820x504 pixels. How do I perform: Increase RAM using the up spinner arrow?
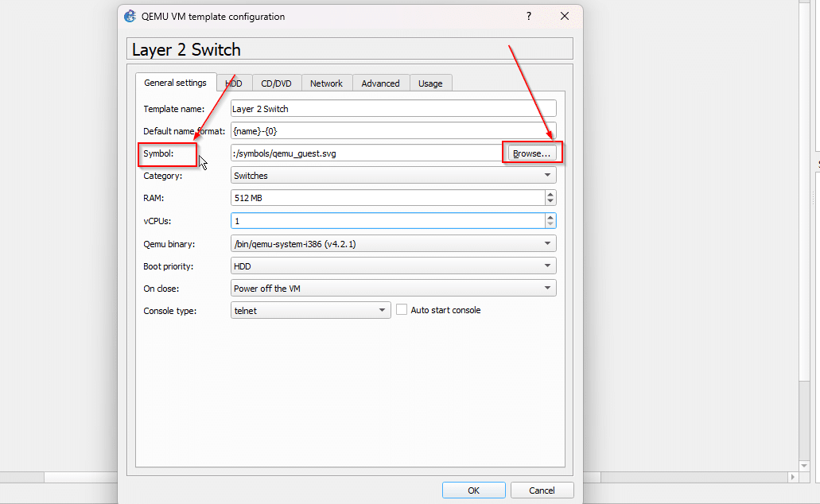pyautogui.click(x=550, y=194)
